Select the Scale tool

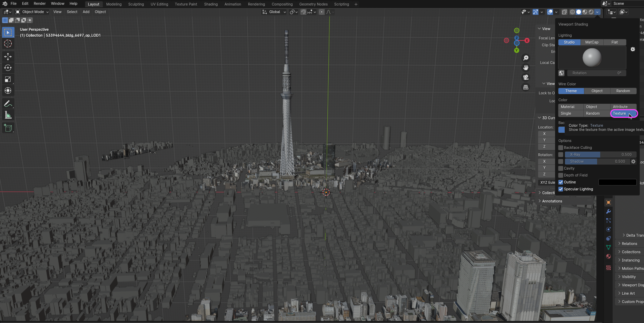(x=8, y=79)
